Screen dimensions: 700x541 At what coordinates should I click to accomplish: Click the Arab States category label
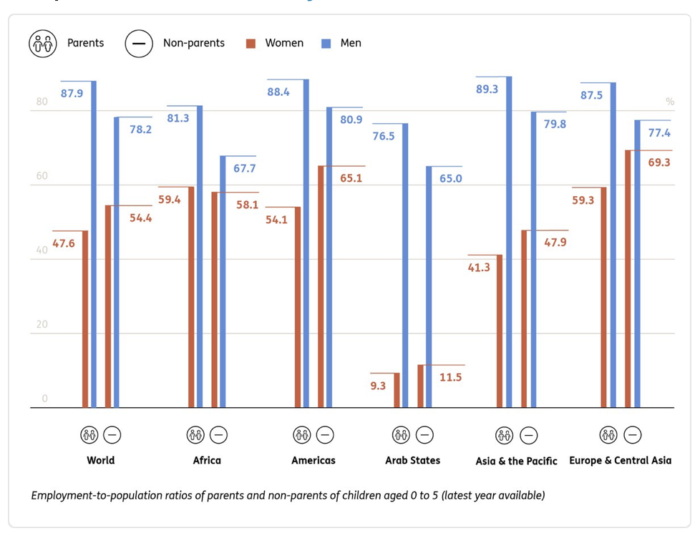(412, 461)
